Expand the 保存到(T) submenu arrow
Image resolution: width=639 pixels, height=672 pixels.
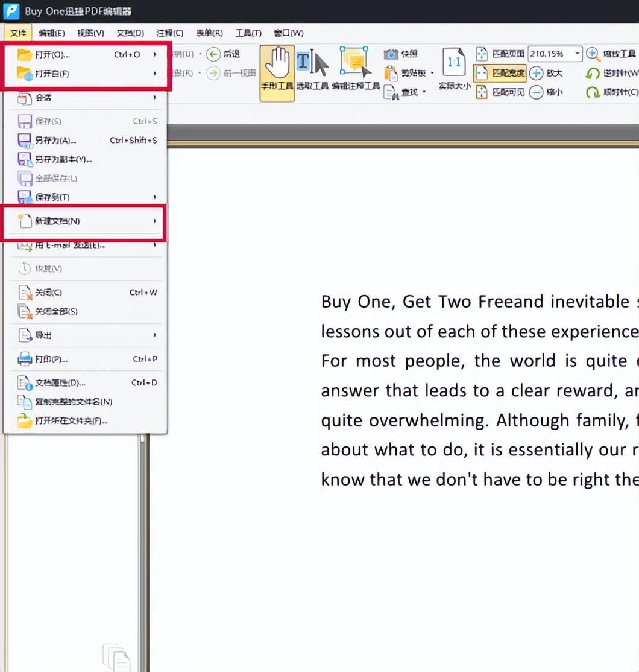154,197
